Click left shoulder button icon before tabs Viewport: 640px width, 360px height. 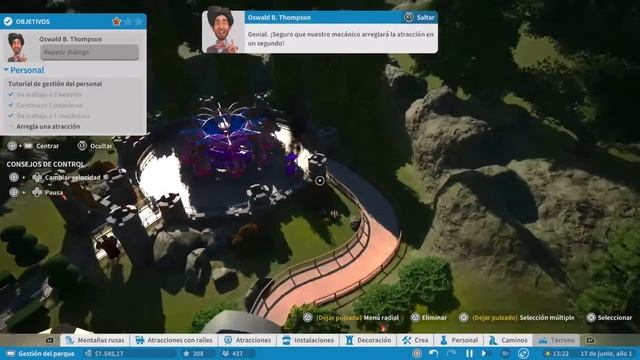(49, 340)
